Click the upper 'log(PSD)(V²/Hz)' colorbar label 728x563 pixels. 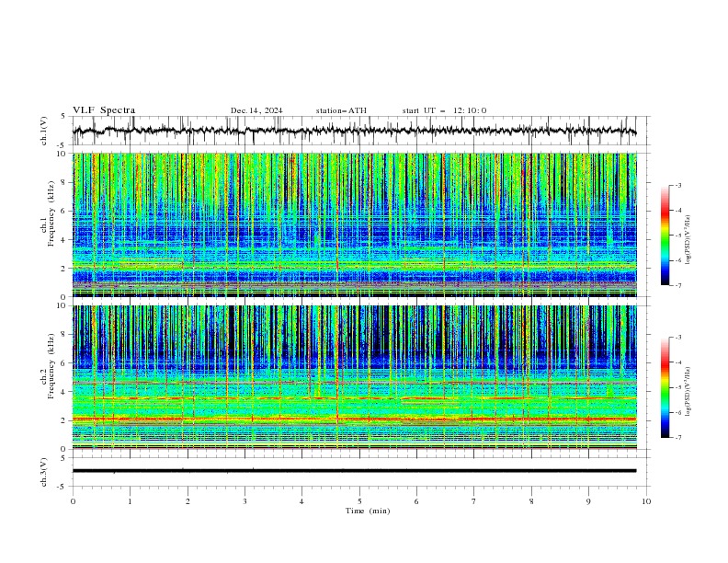point(688,240)
